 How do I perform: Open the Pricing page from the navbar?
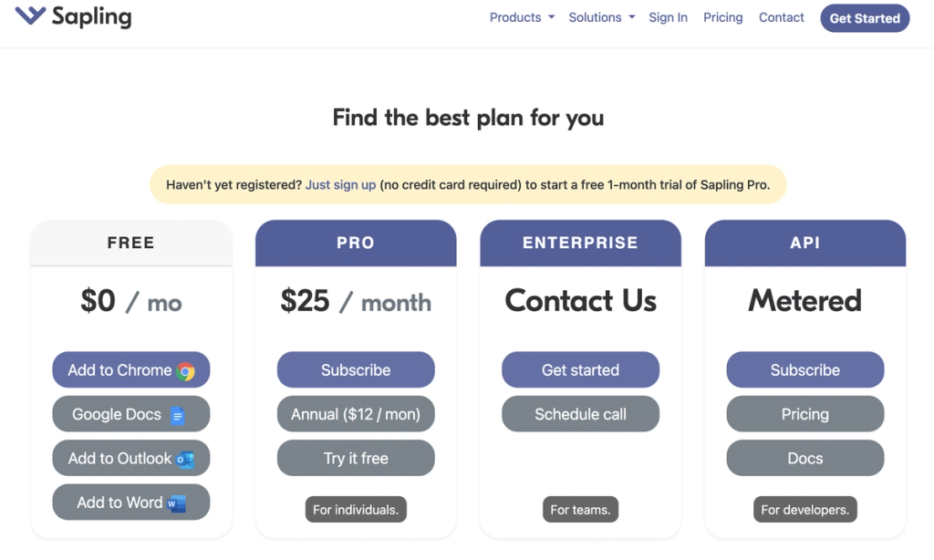pyautogui.click(x=722, y=17)
